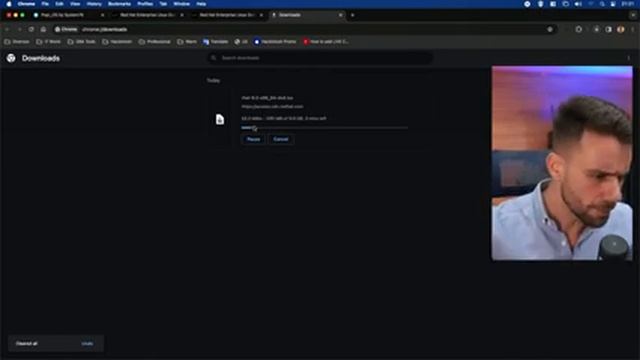Click the downloading ISO file name

coord(267,98)
